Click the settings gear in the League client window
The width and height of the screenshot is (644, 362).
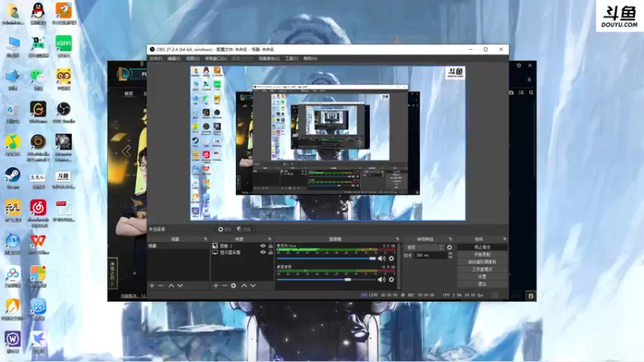tap(519, 66)
